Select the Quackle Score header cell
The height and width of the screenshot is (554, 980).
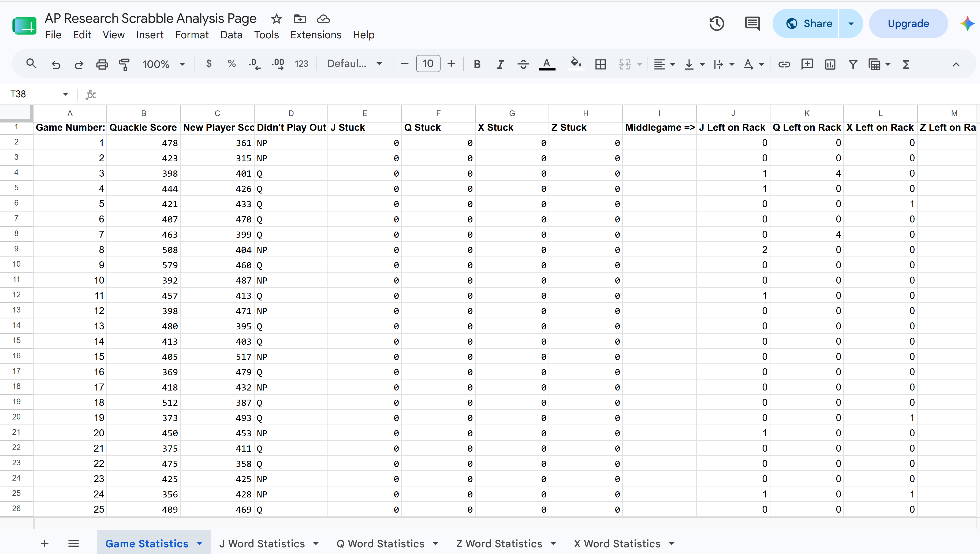143,128
